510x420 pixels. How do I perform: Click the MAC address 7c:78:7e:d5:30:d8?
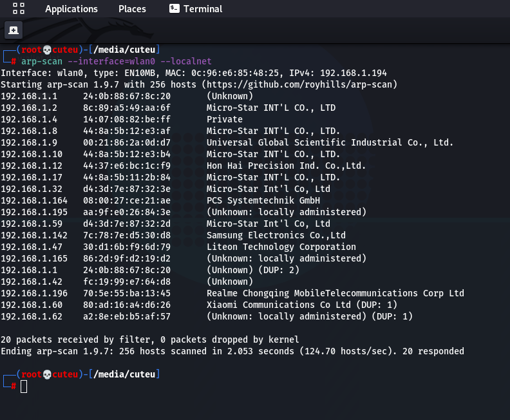(127, 235)
